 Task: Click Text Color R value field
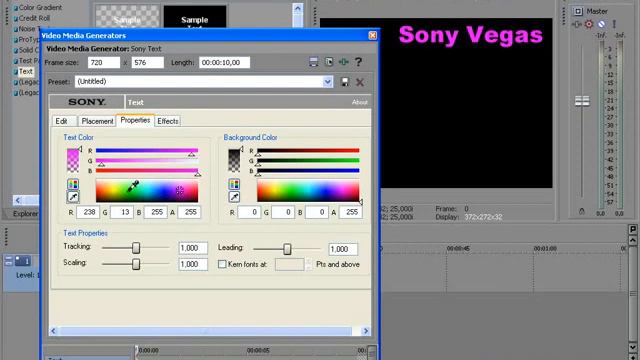88,212
